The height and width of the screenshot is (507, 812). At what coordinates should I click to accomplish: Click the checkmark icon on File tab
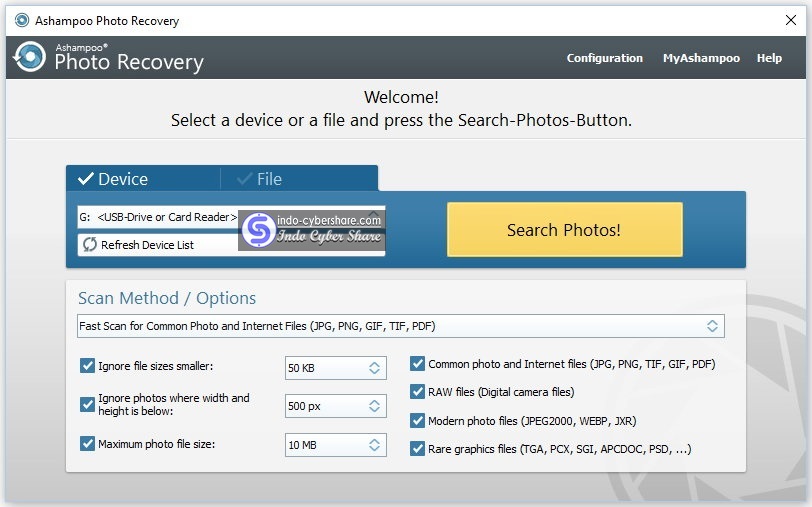point(244,179)
